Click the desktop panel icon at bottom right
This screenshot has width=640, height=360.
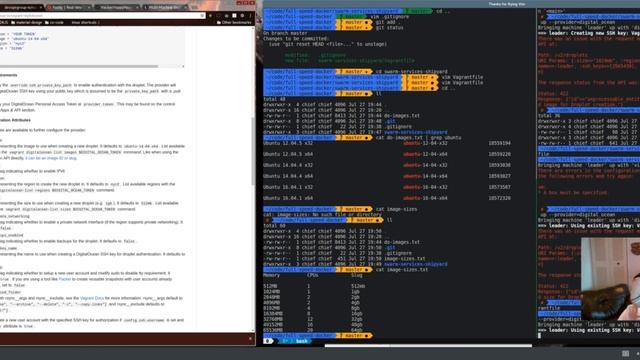click(x=625, y=353)
